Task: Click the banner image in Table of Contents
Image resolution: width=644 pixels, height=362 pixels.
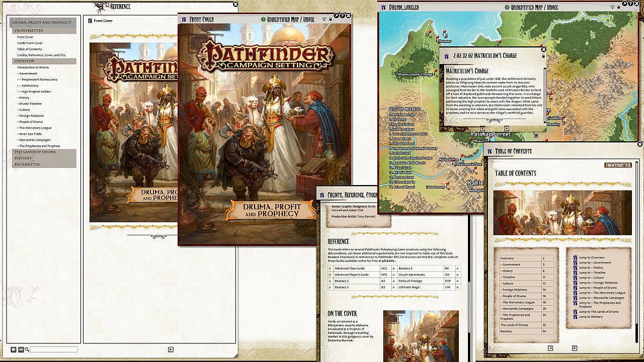Action: pos(562,213)
